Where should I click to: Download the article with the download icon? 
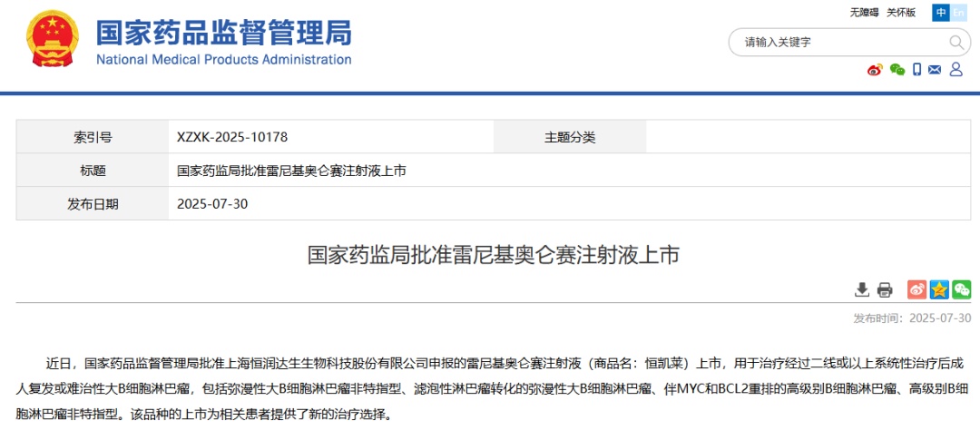click(862, 289)
